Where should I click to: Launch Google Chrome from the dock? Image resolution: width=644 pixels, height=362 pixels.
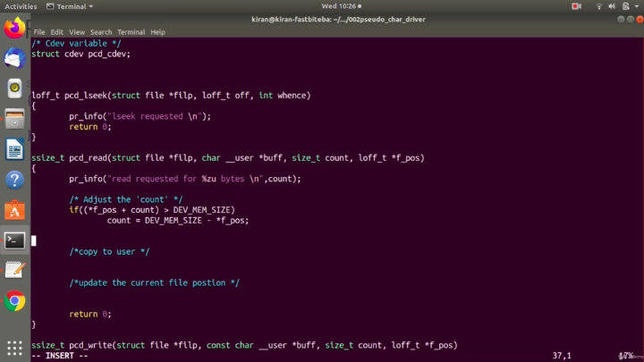click(x=14, y=301)
